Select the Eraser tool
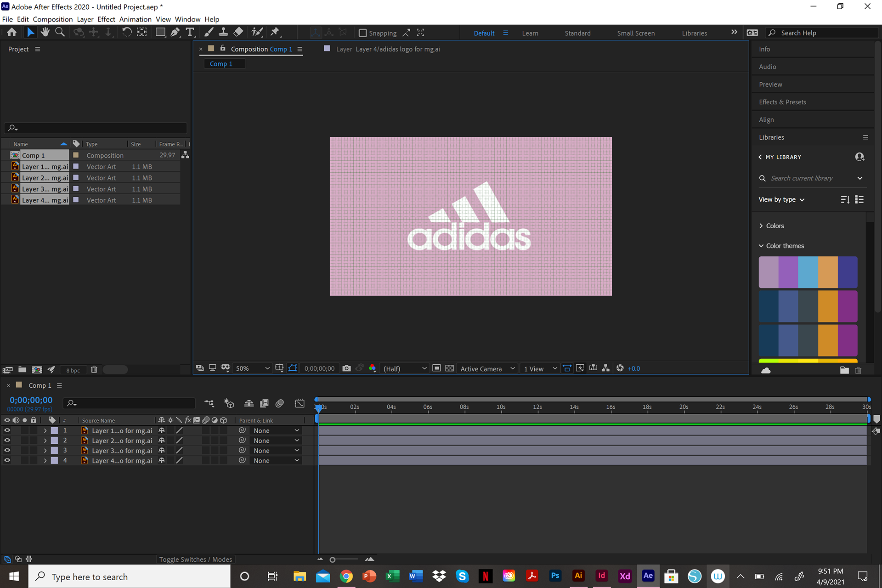The image size is (882, 588). click(x=238, y=32)
